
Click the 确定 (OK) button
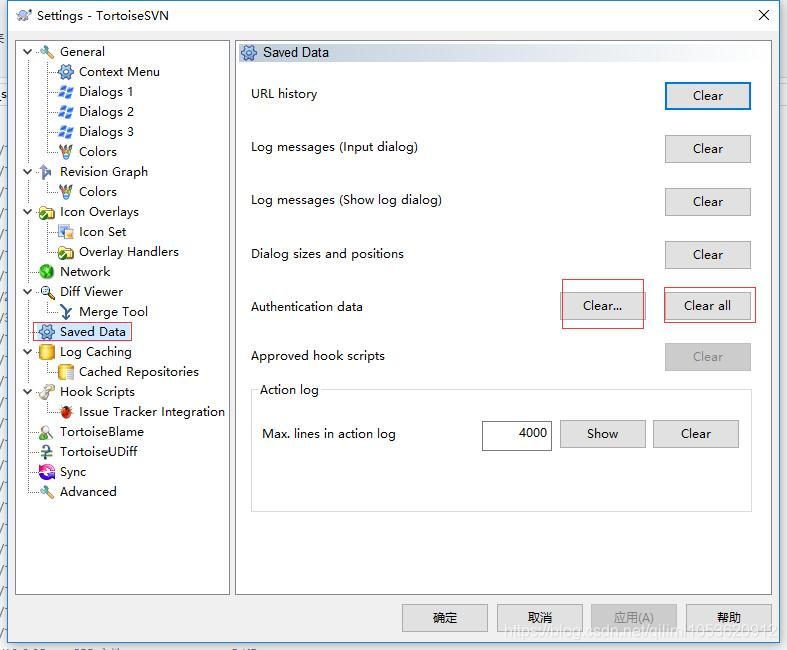coord(445,618)
